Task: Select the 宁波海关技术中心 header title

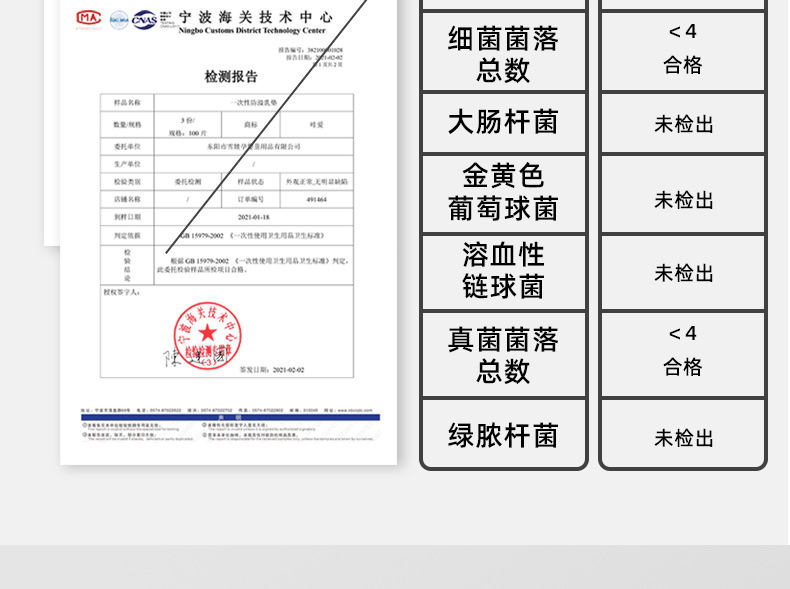Action: click(x=255, y=17)
